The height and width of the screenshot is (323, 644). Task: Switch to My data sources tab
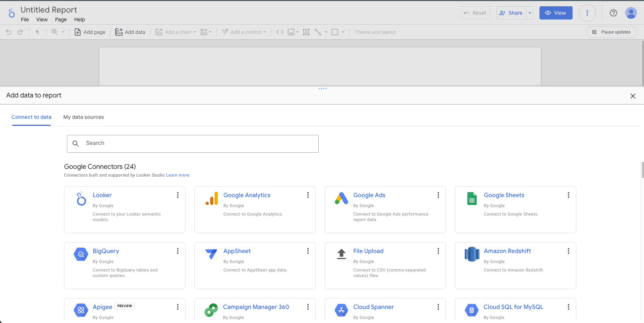point(84,117)
